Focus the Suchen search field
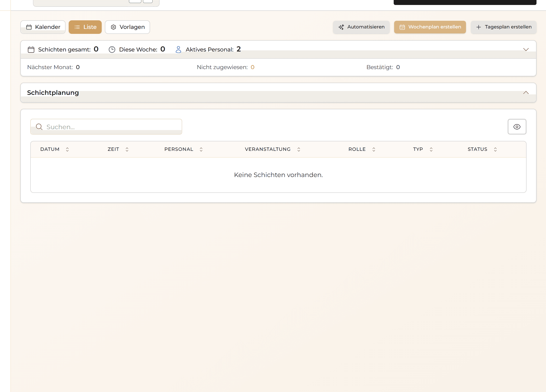 click(x=111, y=127)
